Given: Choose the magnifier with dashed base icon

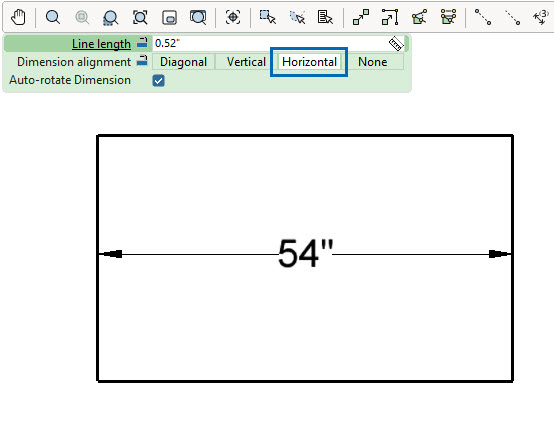Looking at the screenshot, I should point(110,17).
